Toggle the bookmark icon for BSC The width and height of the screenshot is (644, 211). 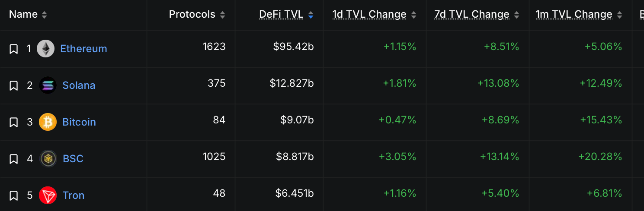pos(13,159)
